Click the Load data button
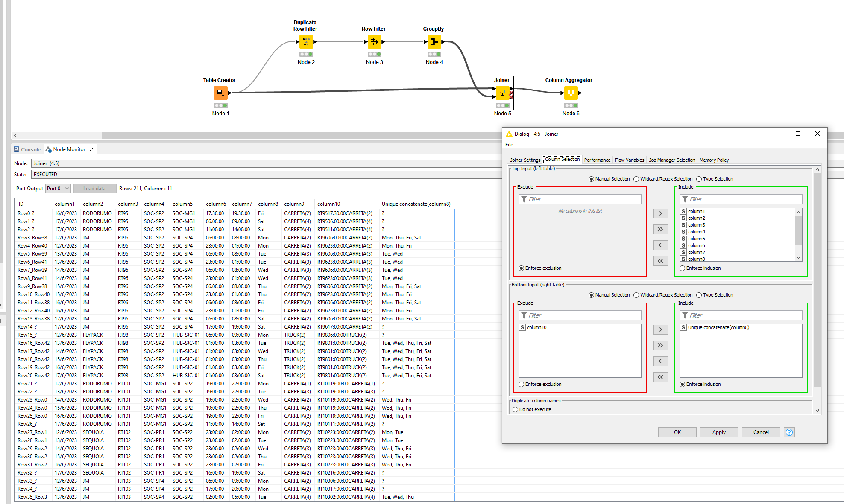This screenshot has width=844, height=504. (x=94, y=189)
